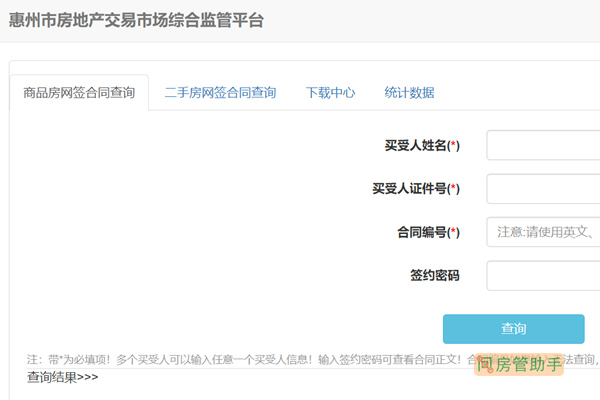Click the blue 查询 button

(514, 329)
